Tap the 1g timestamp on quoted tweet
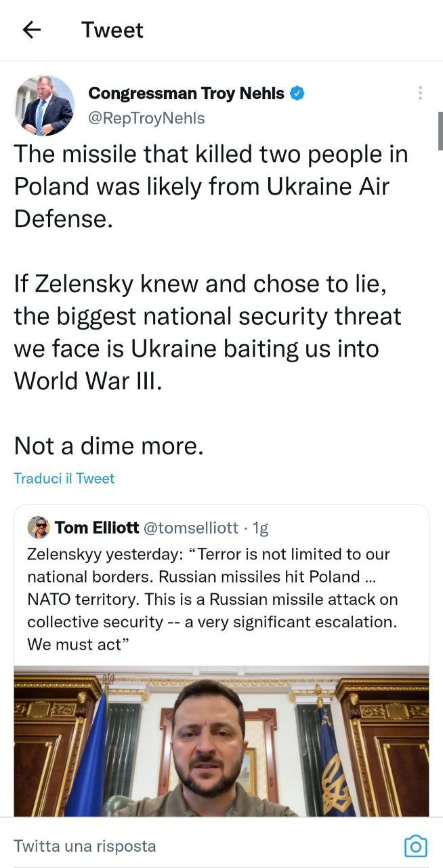This screenshot has width=443, height=868. pos(260,527)
